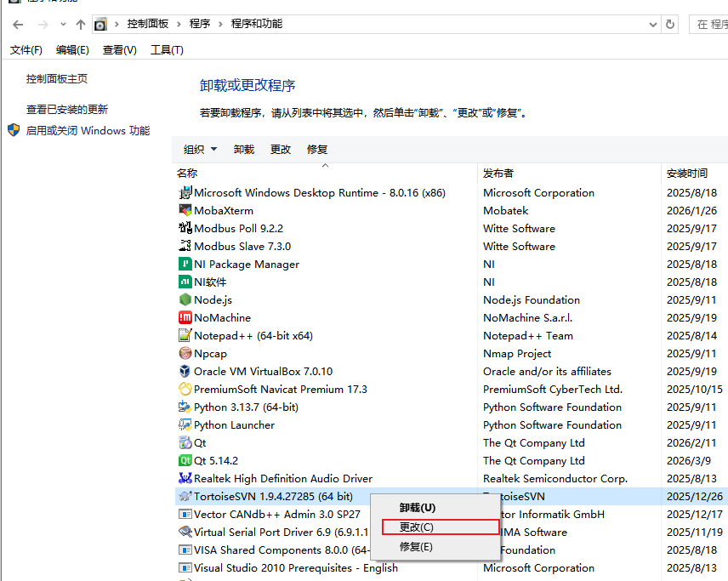Click the Python 3.13.7 icon

pyautogui.click(x=185, y=407)
